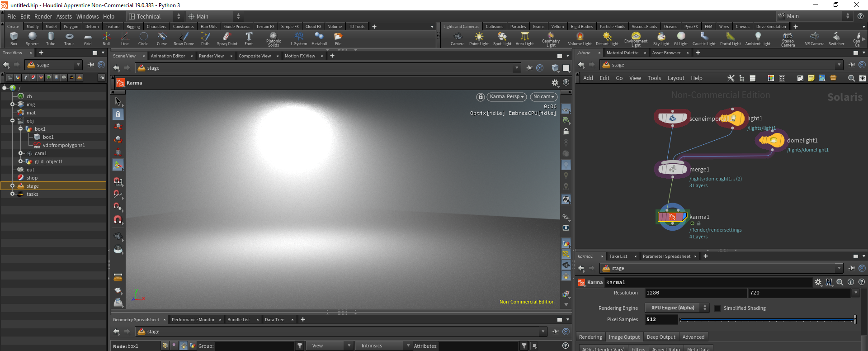Open the Advanced parameter tab
The height and width of the screenshot is (351, 868).
[x=693, y=337]
